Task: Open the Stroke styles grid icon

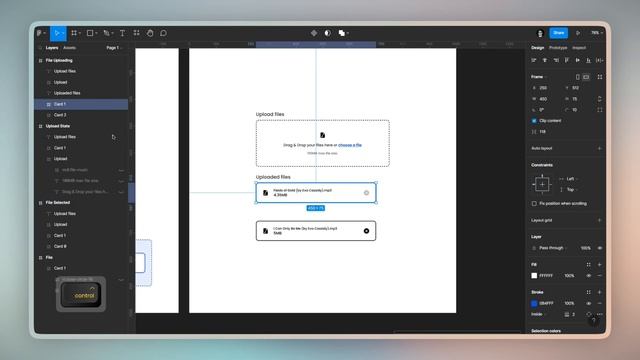Action: 589,292
